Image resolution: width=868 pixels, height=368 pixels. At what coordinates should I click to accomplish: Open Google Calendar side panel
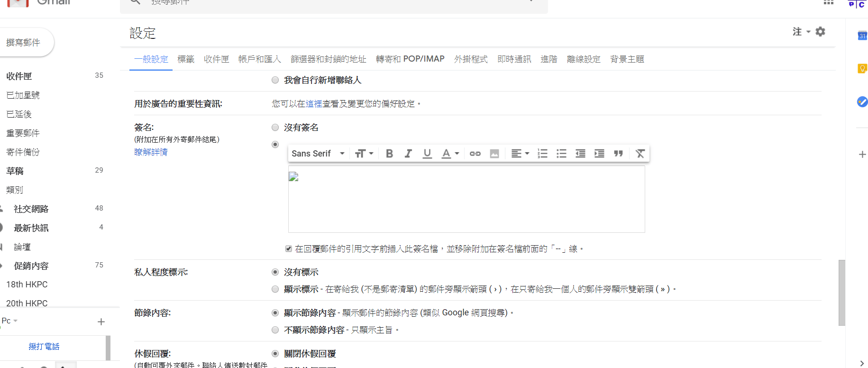pyautogui.click(x=862, y=36)
